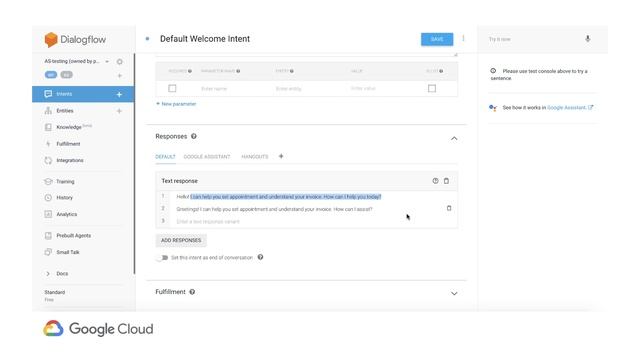Image resolution: width=640 pixels, height=360 pixels.
Task: Click the help icon in Text response header
Action: (435, 181)
